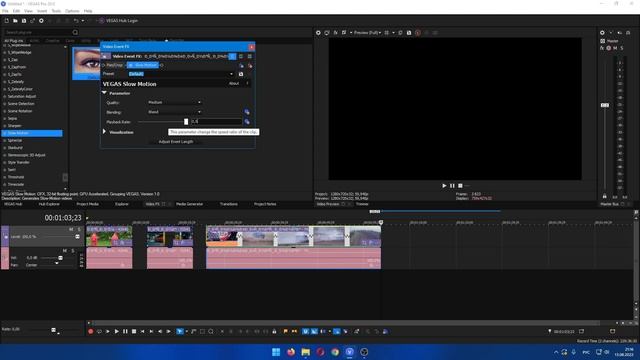Switch to the Explorer tab

tap(122, 204)
